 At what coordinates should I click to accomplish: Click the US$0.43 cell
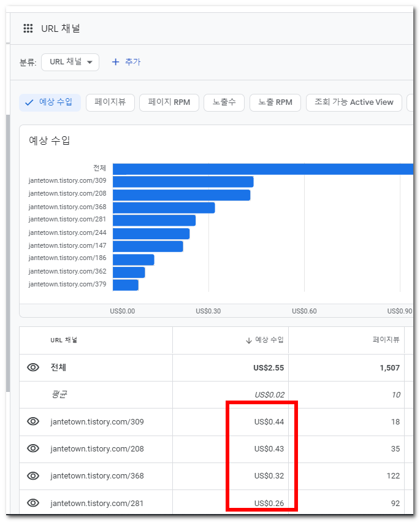(x=269, y=449)
